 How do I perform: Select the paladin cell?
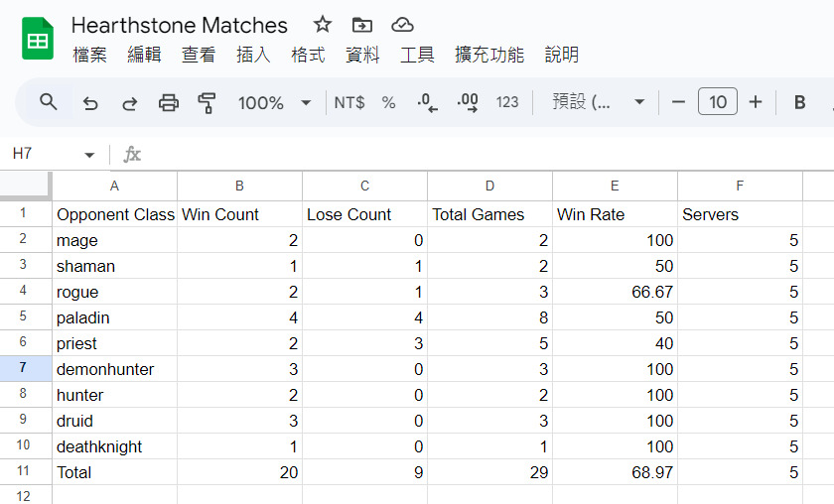114,317
